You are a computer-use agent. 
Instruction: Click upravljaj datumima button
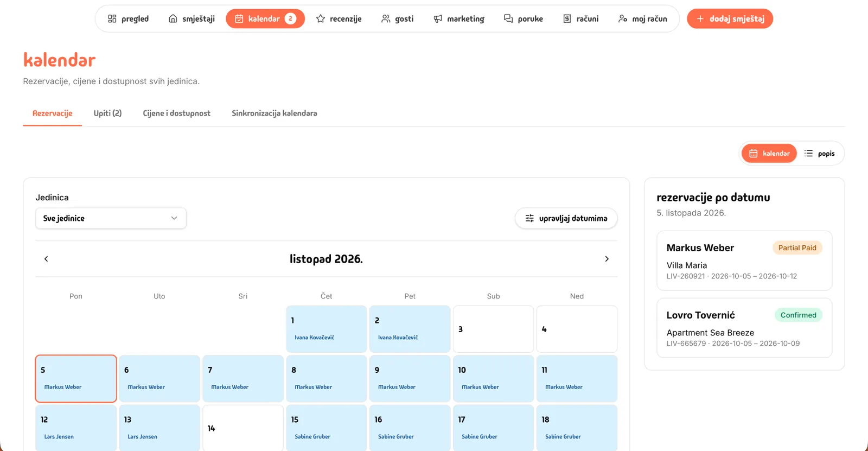click(x=566, y=218)
